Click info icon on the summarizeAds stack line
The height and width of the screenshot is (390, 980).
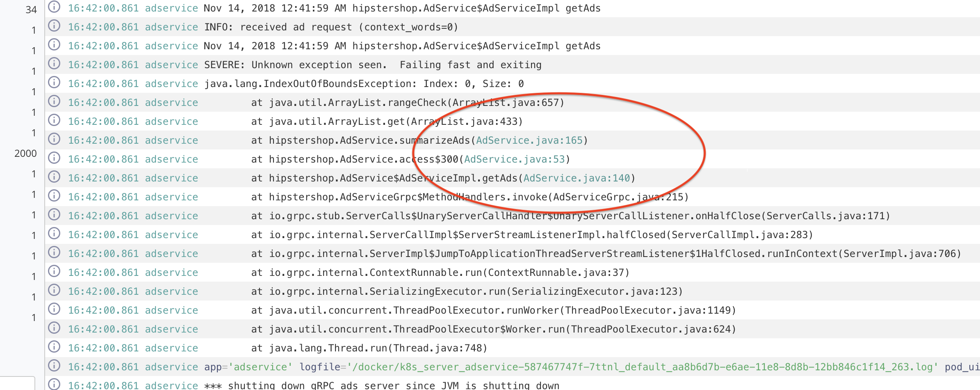click(x=54, y=139)
